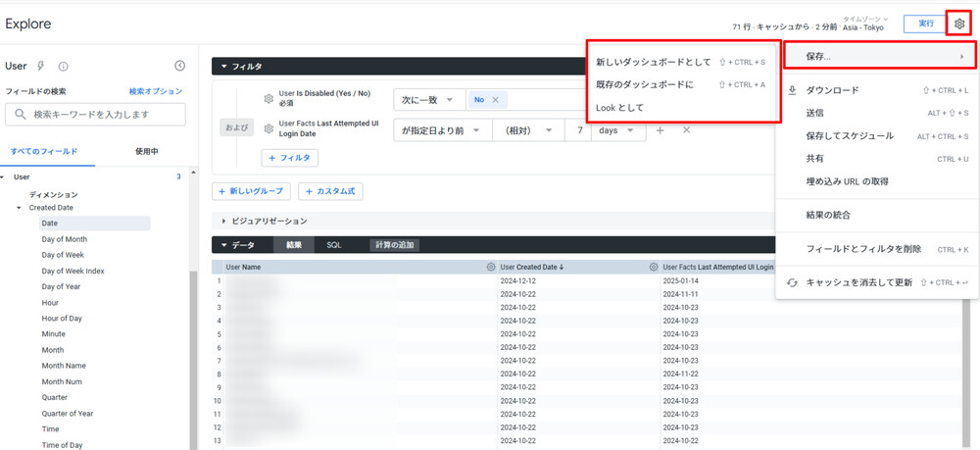
Task: Switch to the 使用中 tab
Action: click(x=147, y=151)
